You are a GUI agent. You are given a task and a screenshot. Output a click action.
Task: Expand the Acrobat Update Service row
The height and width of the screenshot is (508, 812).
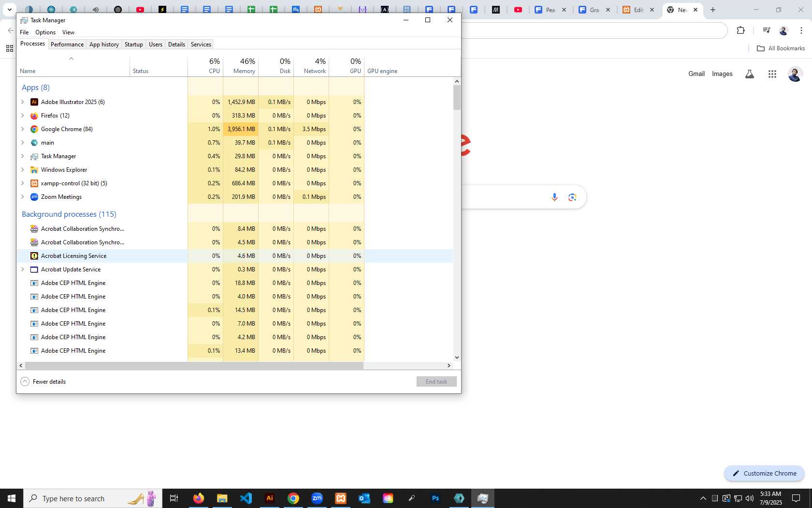click(23, 269)
